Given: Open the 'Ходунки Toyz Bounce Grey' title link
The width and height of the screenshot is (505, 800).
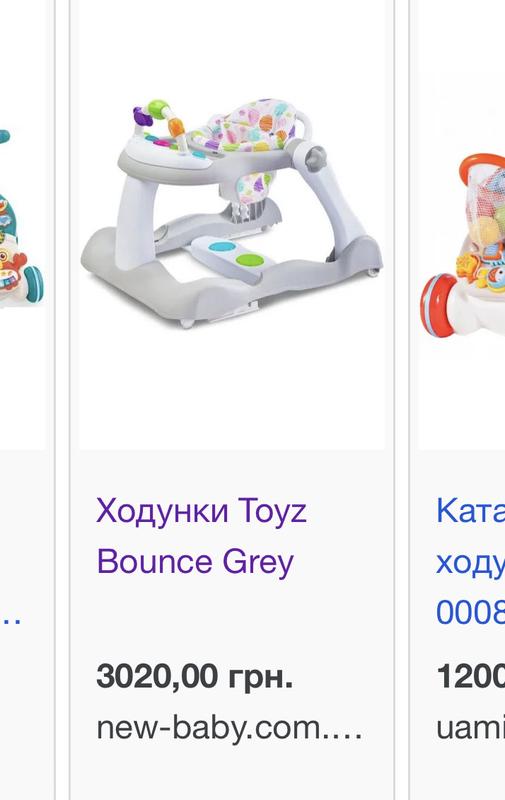Looking at the screenshot, I should (201, 536).
